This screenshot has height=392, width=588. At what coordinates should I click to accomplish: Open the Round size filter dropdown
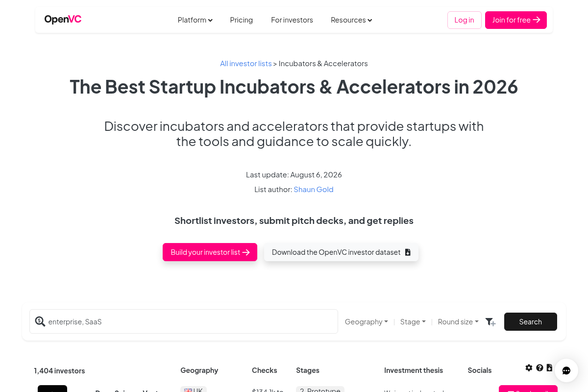coord(458,322)
